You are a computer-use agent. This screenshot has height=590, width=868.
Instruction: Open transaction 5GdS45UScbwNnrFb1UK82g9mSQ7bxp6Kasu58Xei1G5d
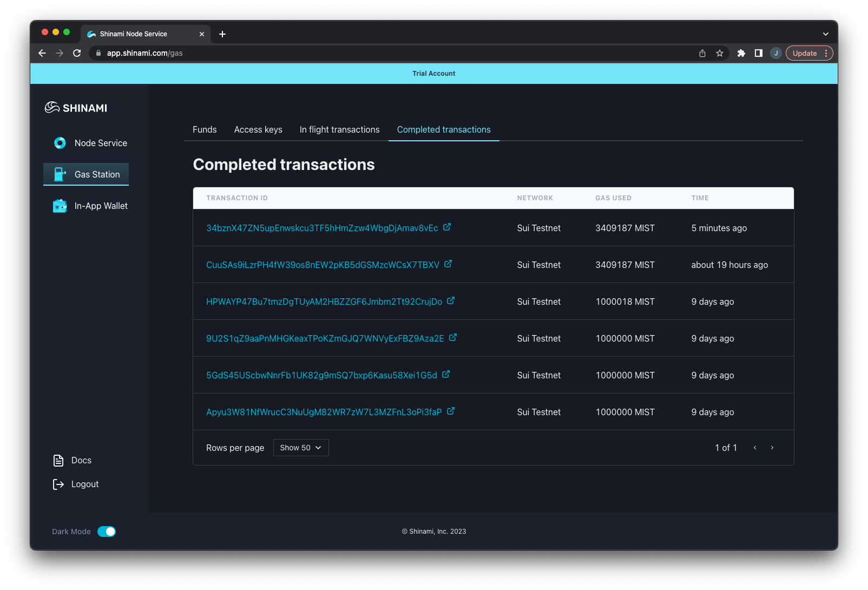pos(321,376)
